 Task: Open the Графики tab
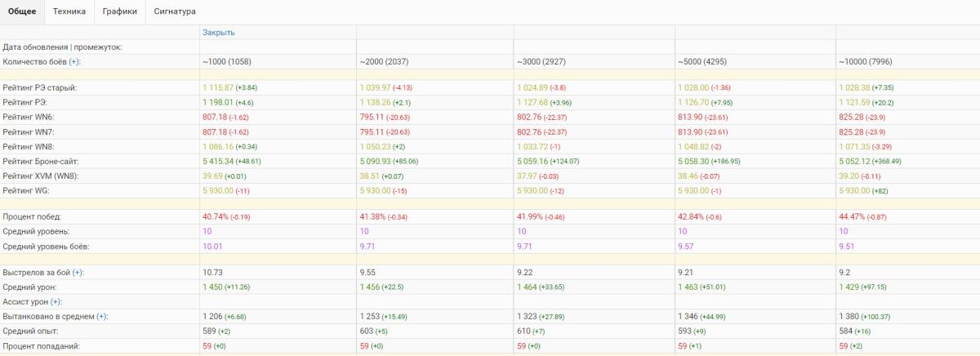[x=119, y=11]
